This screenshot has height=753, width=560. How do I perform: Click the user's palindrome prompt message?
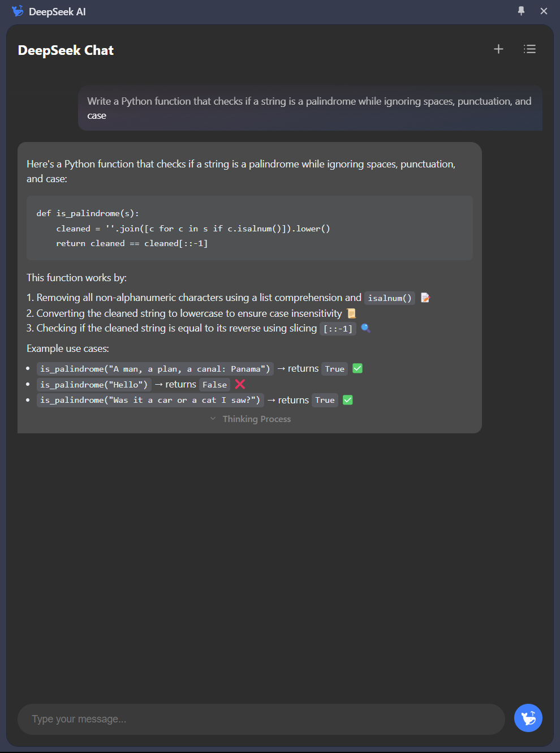[x=310, y=108]
